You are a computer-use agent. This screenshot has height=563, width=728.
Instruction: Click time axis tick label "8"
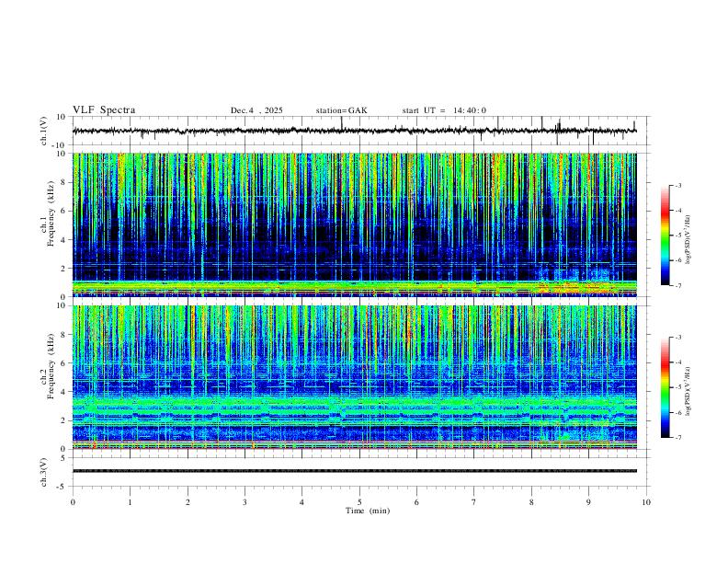point(531,502)
